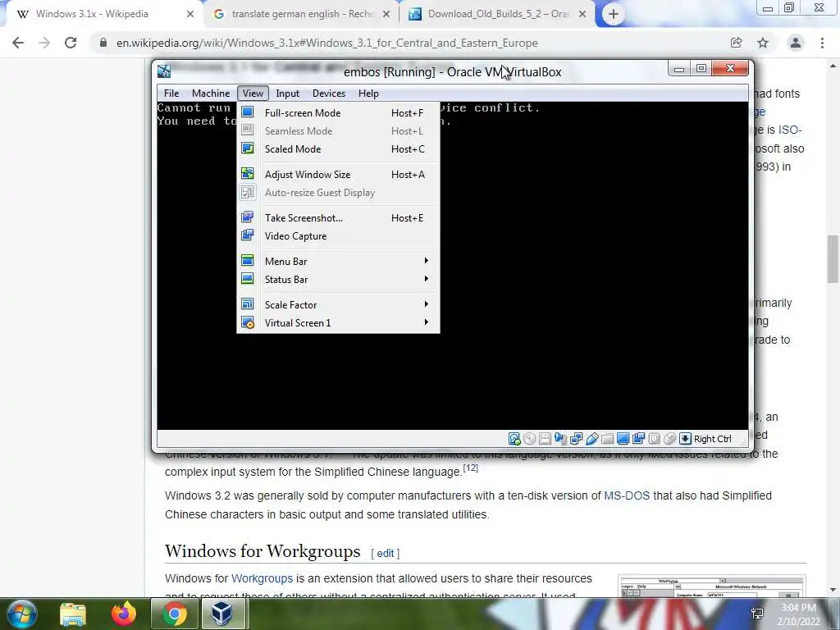Toggle Full-screen Mode

tap(338, 113)
